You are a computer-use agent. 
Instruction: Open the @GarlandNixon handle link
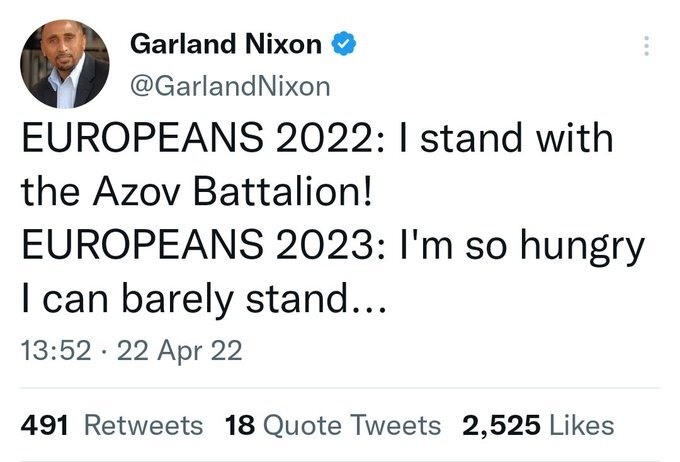pos(231,85)
